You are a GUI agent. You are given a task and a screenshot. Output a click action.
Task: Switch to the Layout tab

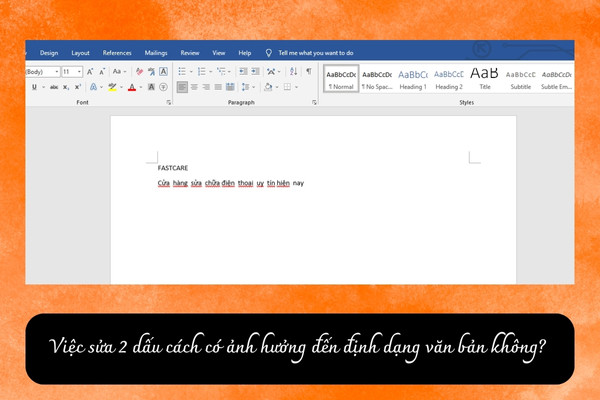(x=80, y=53)
